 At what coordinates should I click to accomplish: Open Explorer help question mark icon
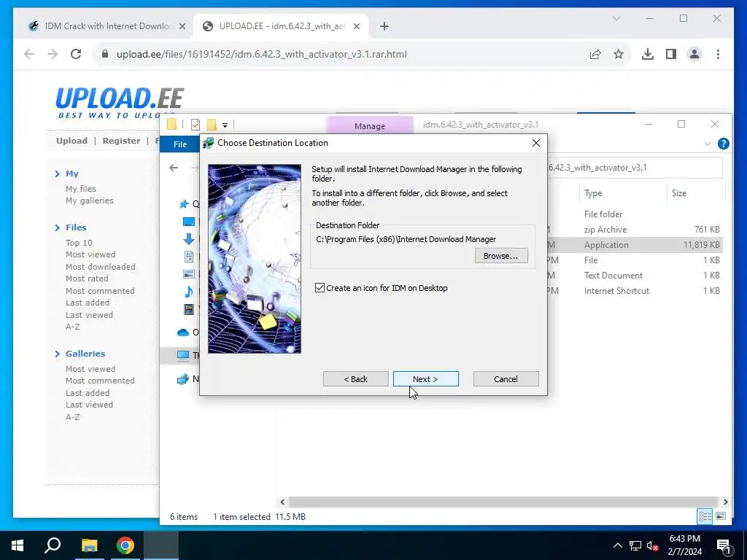pos(723,144)
